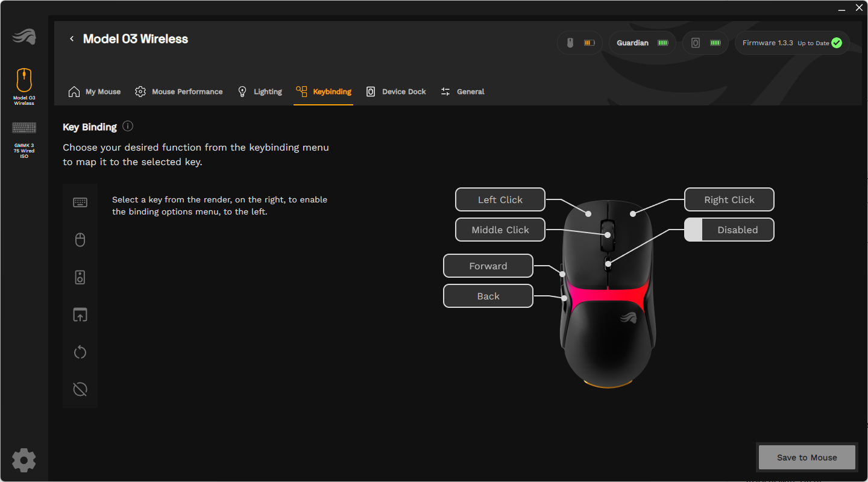Click the Firmware 1.3.3 version text
This screenshot has height=482, width=868.
(x=768, y=43)
